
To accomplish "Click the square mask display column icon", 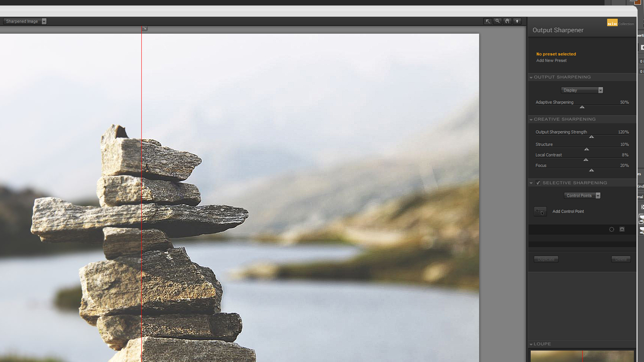I will (x=622, y=229).
